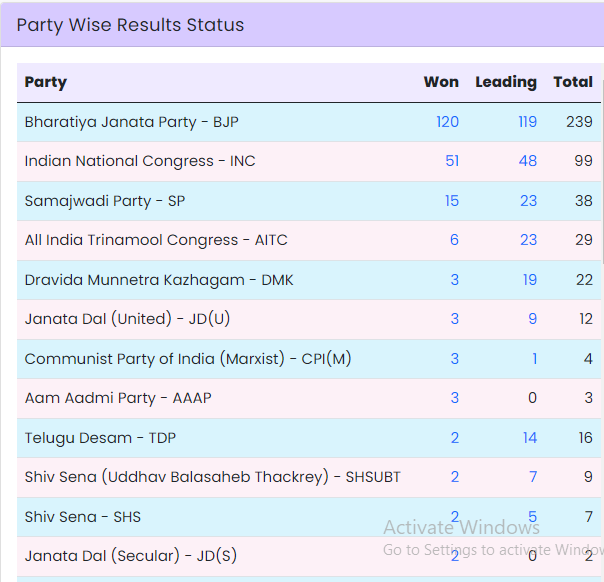Click BJP's 119 leading seats link

click(527, 122)
